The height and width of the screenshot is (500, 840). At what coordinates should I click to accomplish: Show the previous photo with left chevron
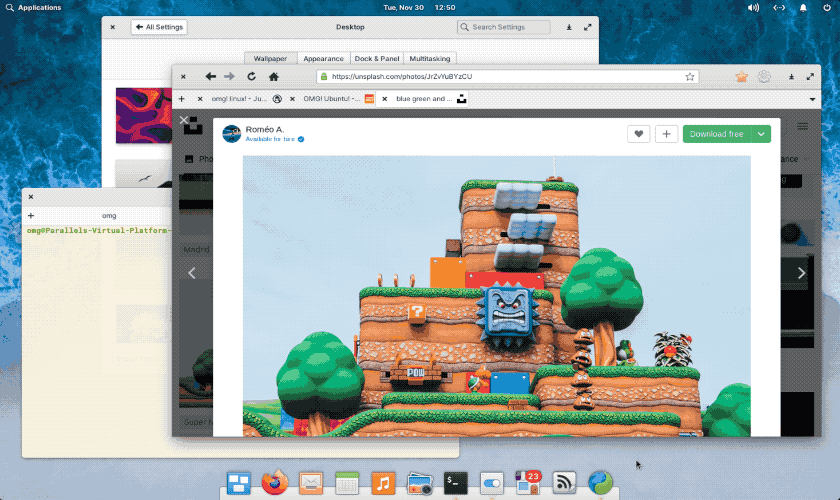point(192,273)
